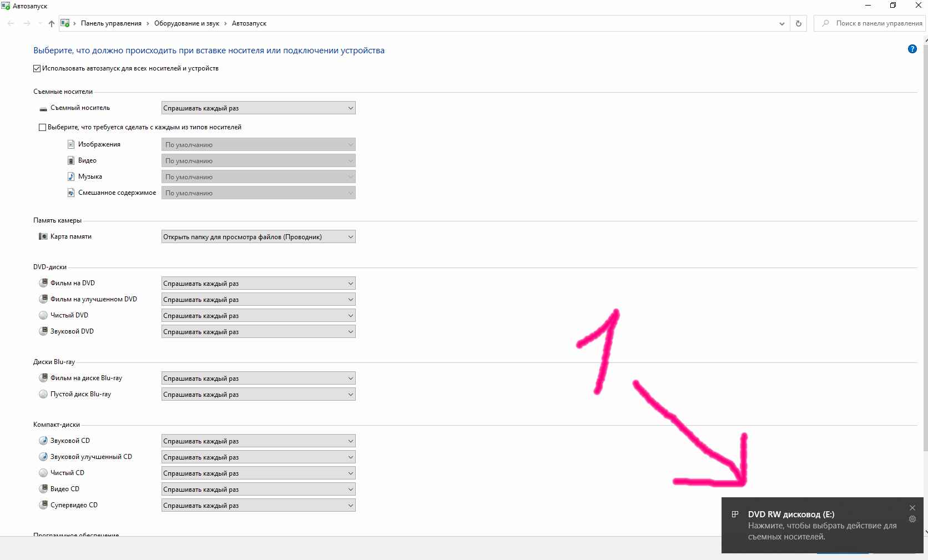928x560 pixels.
Task: Click the Супервидео CD disc icon
Action: coord(43,505)
